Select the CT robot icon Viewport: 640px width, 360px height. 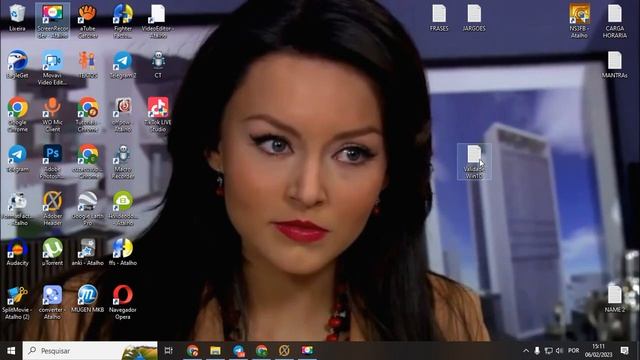[x=158, y=65]
